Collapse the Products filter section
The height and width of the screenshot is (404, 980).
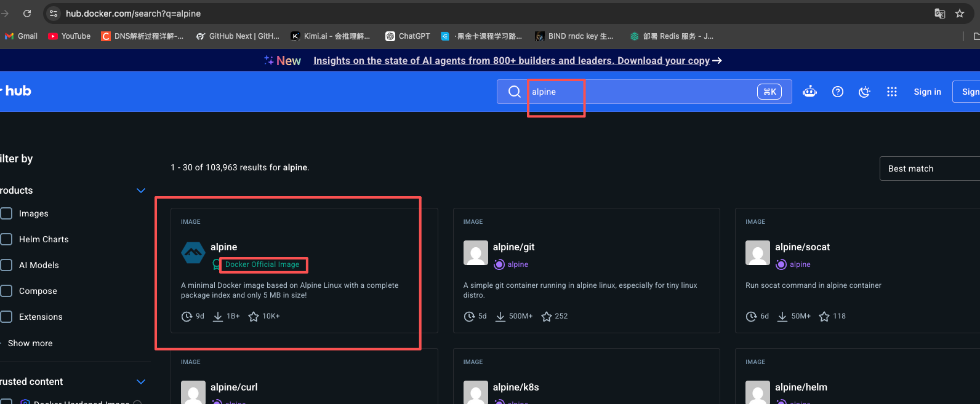point(141,191)
